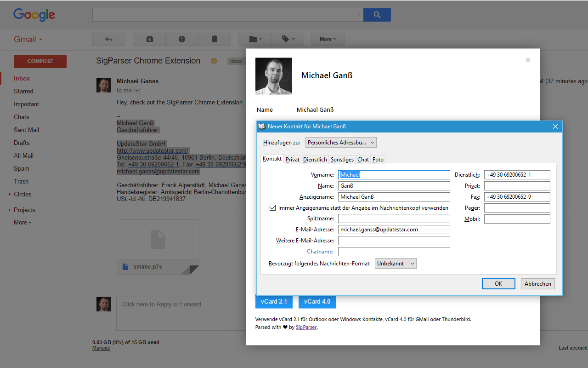Open the SigParser link
This screenshot has height=368, width=588.
(306, 327)
